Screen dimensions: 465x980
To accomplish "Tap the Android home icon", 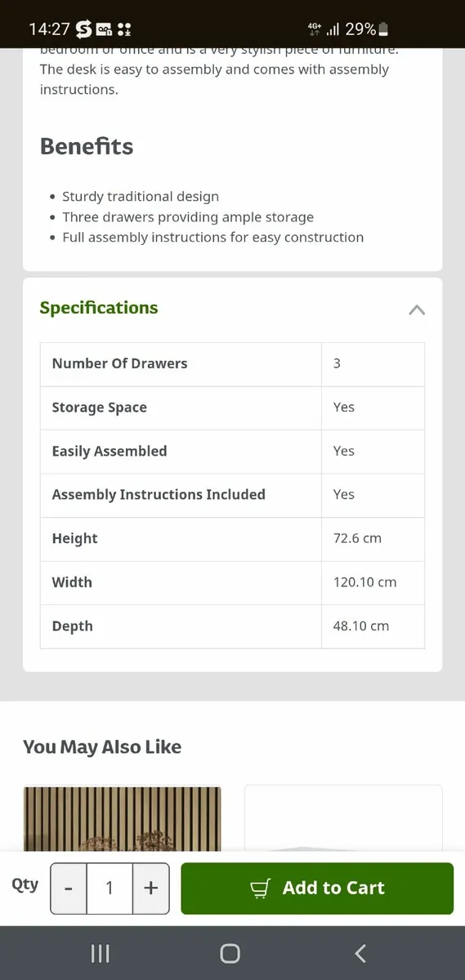I will (x=230, y=953).
